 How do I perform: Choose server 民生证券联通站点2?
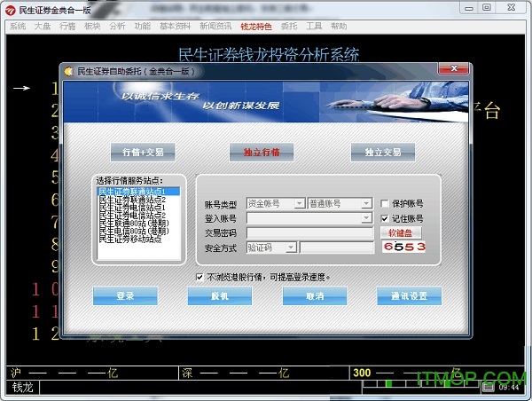coord(138,200)
